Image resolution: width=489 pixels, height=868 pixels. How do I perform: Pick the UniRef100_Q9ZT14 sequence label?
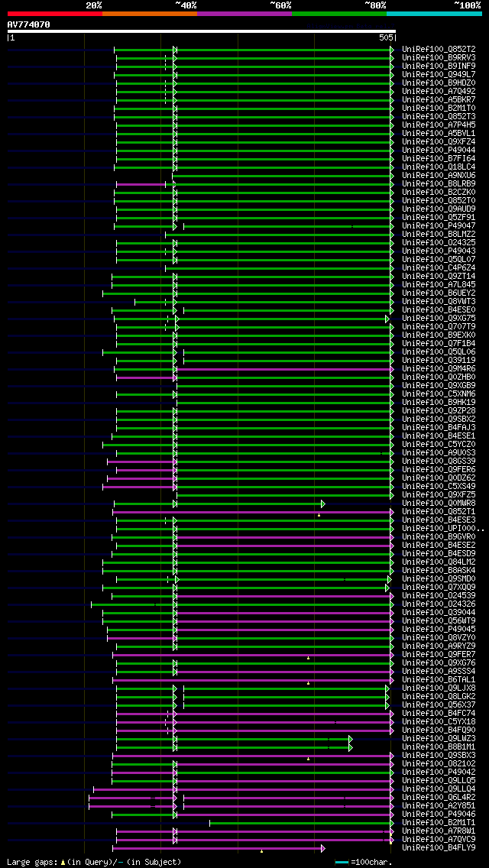[439, 276]
